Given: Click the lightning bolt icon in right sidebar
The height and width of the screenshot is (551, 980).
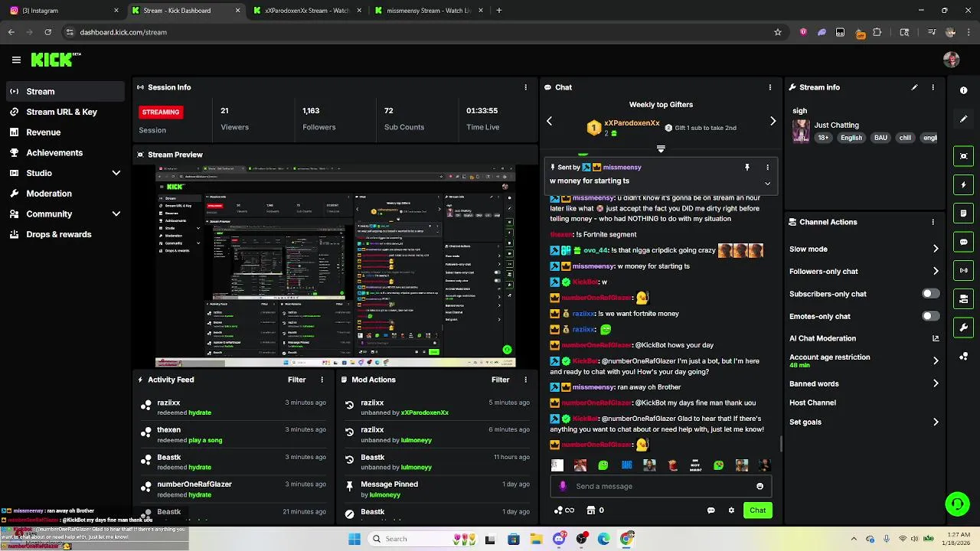Looking at the screenshot, I should pyautogui.click(x=963, y=184).
